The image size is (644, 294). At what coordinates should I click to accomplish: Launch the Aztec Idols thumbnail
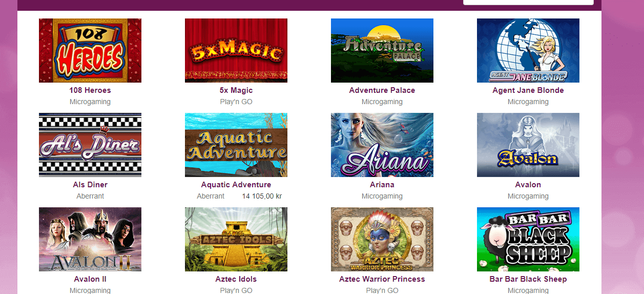236,239
